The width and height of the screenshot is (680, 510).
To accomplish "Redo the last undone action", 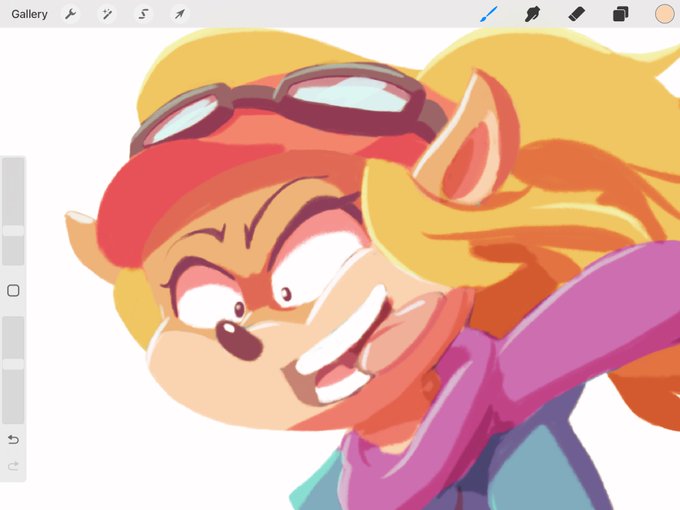I will click(13, 466).
